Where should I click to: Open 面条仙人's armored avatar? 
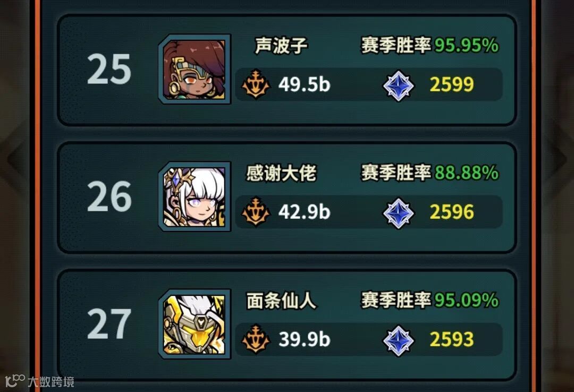[x=195, y=324]
